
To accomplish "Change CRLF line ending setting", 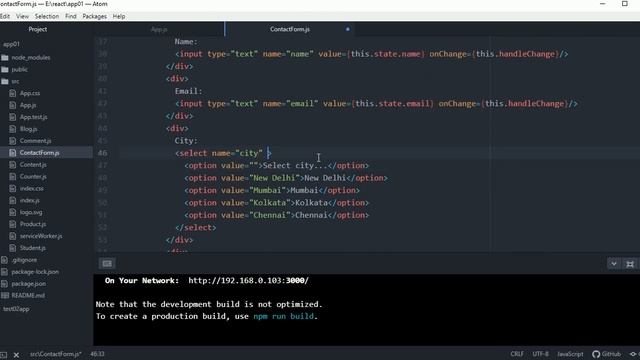I will point(517,354).
